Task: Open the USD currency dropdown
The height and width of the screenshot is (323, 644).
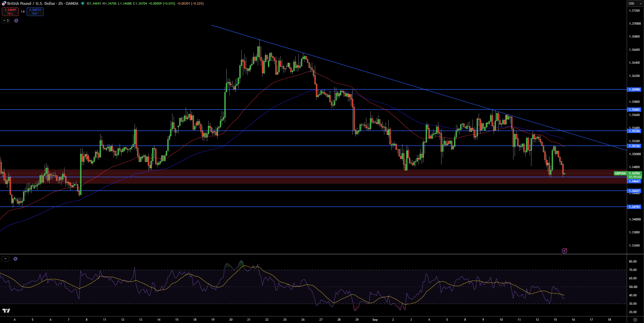Action: 635,4
